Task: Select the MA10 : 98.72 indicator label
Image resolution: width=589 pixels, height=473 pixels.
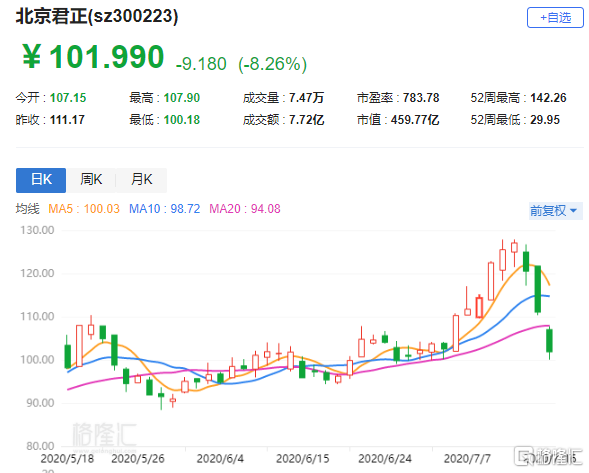Action: tap(165, 209)
